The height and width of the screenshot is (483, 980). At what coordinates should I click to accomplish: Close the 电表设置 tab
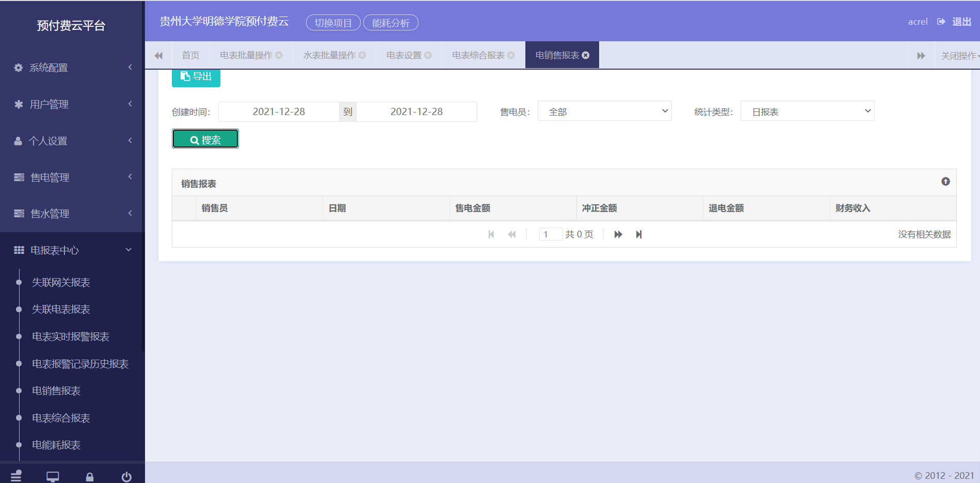coord(428,55)
